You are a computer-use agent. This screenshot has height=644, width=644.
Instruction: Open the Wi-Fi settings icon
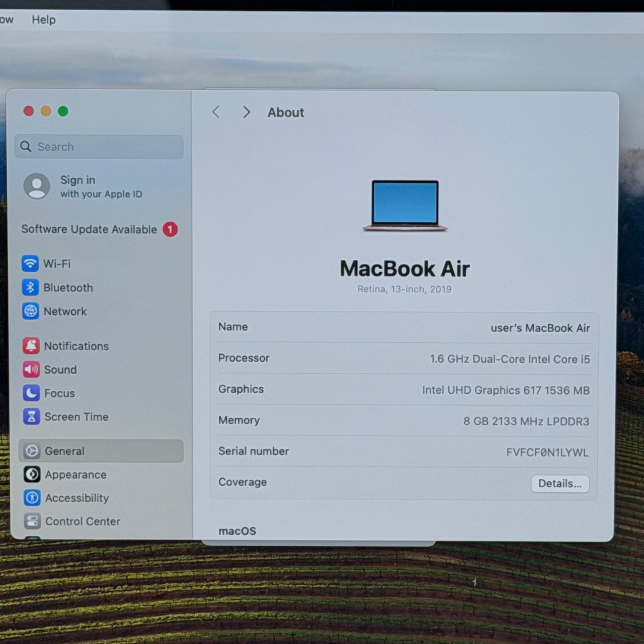(30, 263)
